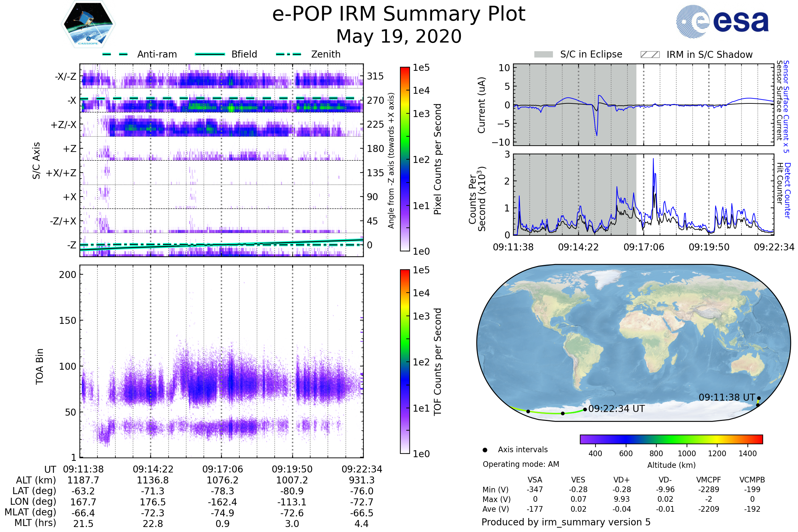This screenshot has height=532, width=798.
Task: Click the 09:11:38 UT label on map
Action: (727, 397)
